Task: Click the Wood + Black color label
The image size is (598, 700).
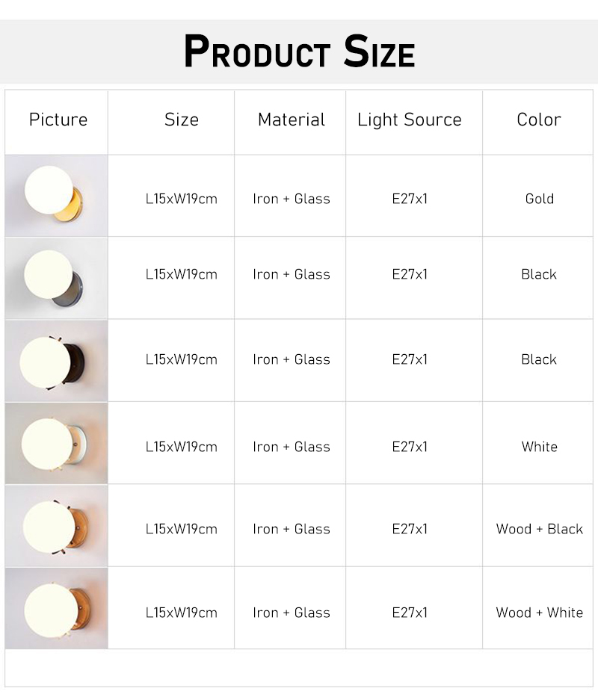Action: [x=540, y=529]
